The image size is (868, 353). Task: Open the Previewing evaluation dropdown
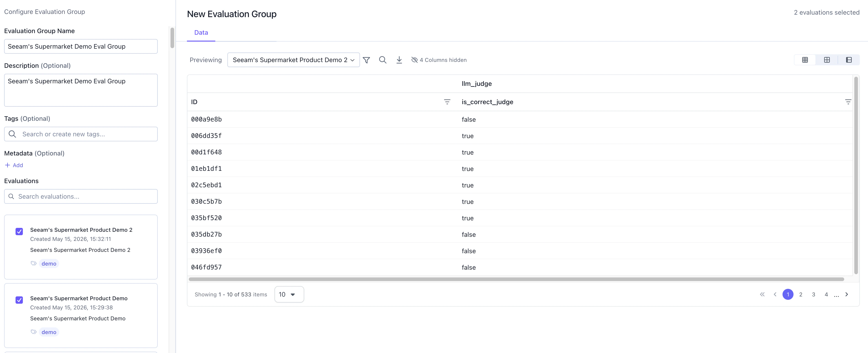pyautogui.click(x=293, y=60)
